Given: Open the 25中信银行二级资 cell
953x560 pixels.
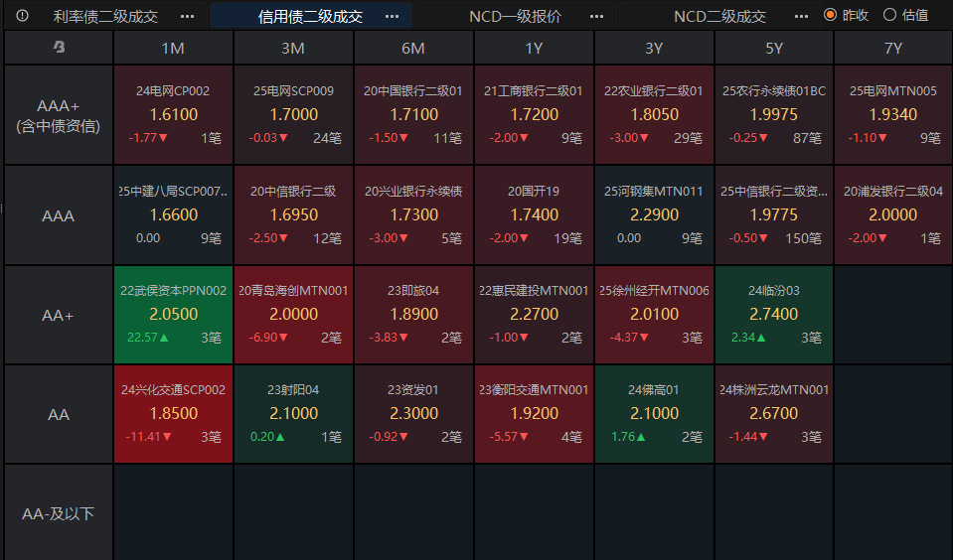Looking at the screenshot, I should [774, 215].
